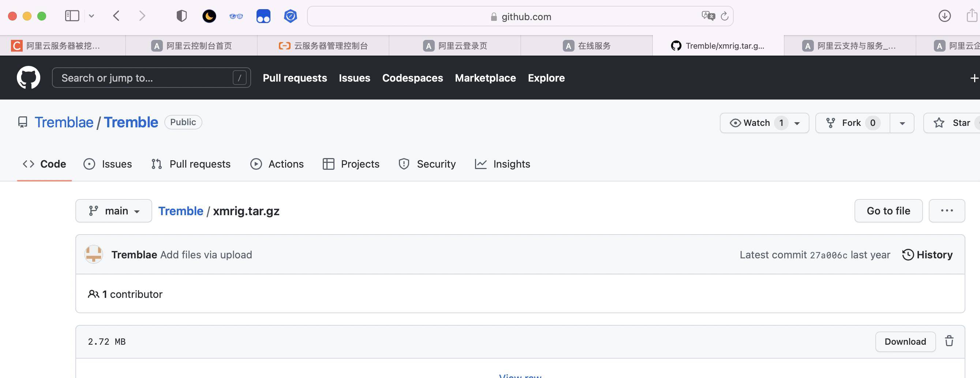Open Issues in GitHub header
Viewport: 980px width, 378px height.
pyautogui.click(x=355, y=78)
